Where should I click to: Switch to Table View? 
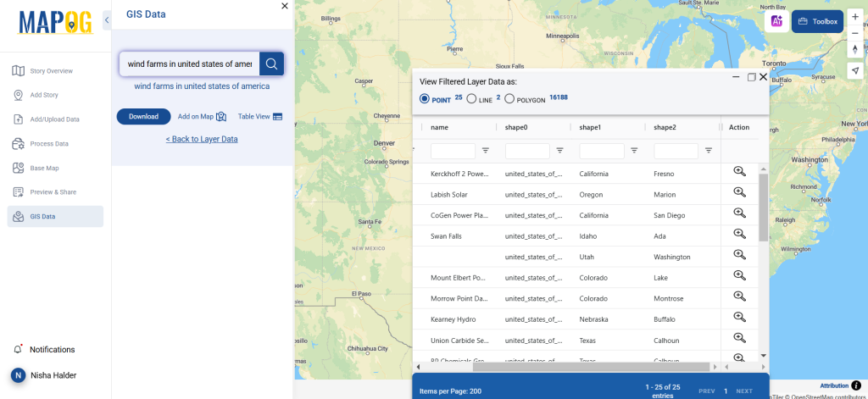pyautogui.click(x=260, y=116)
